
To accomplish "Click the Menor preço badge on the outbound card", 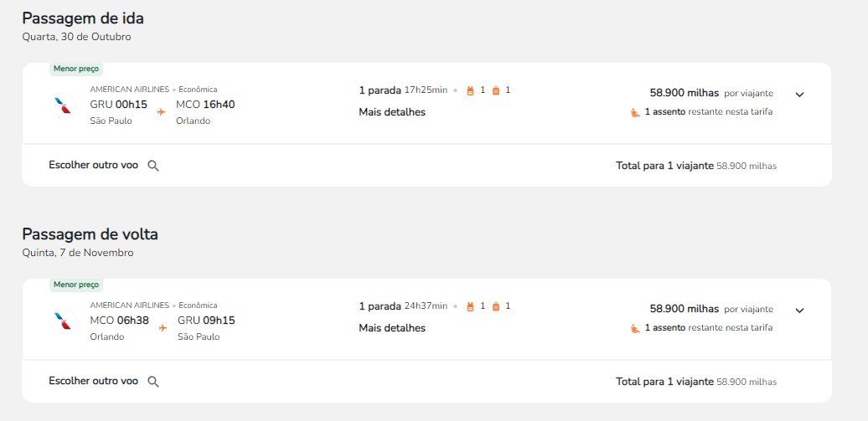I will 76,69.
